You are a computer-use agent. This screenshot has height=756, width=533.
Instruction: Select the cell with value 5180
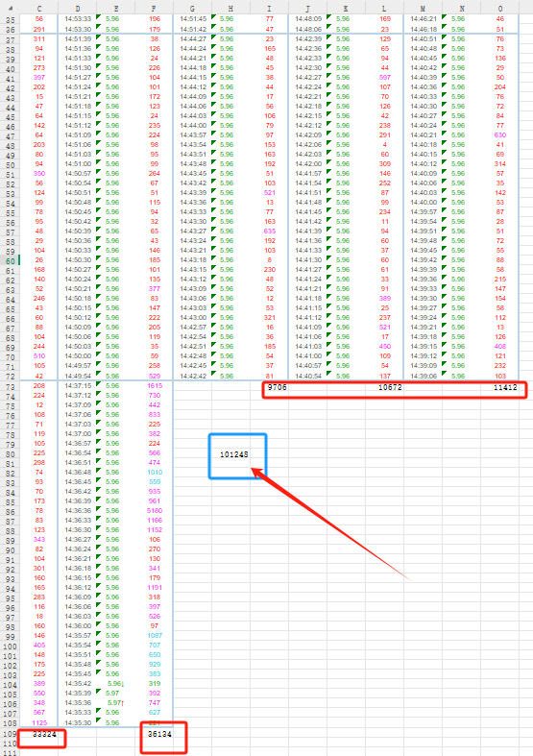point(155,511)
